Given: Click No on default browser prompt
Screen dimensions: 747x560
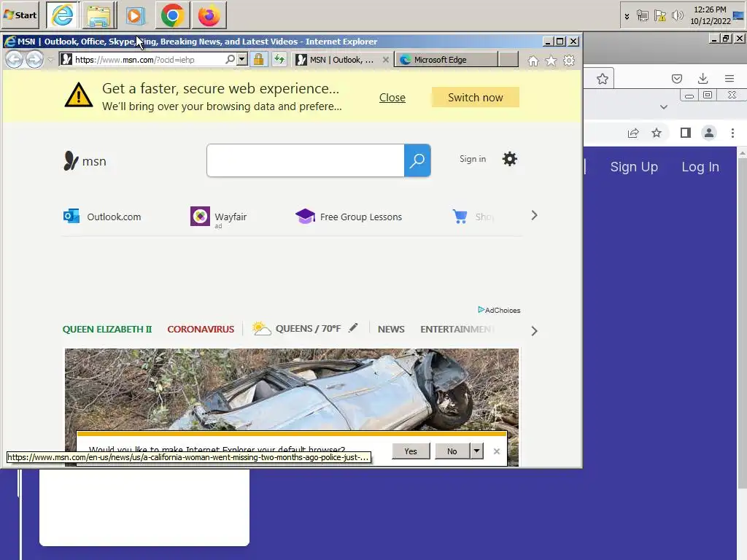Looking at the screenshot, I should coord(452,451).
